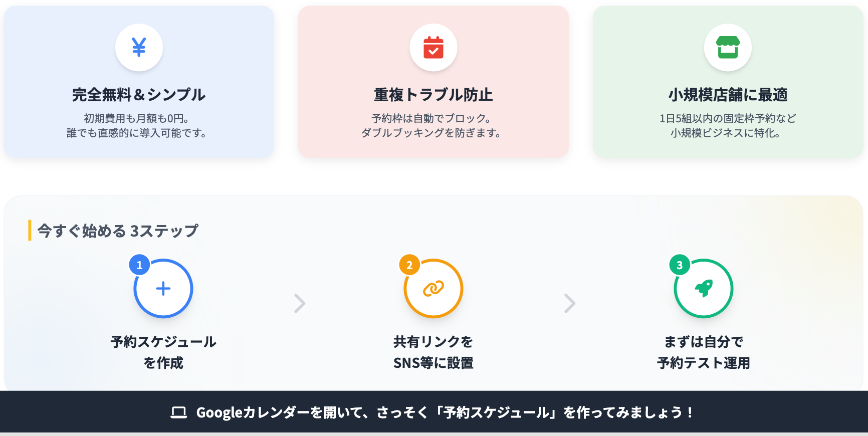Screen dimensions: 868x436
Task: Click the 完全無料＆シンプル card heading
Action: coord(139,95)
